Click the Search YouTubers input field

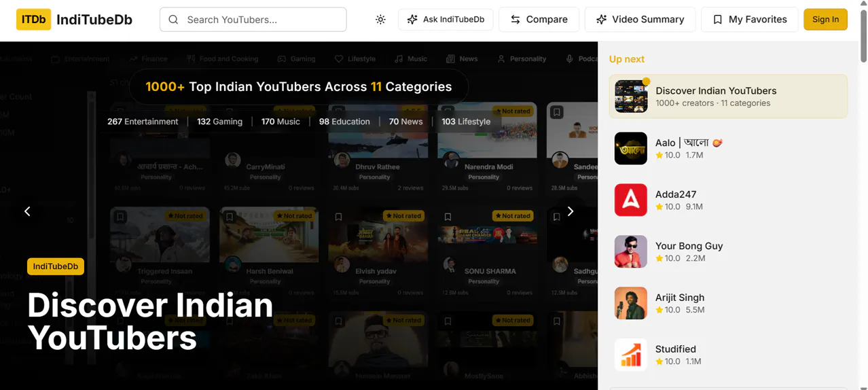(x=253, y=20)
